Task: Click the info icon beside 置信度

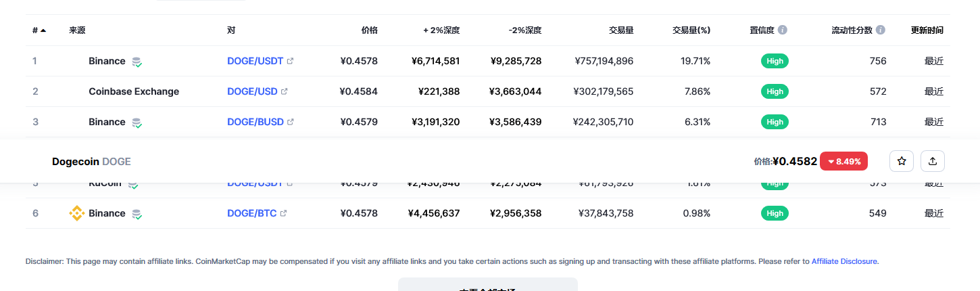Action: pos(783,30)
